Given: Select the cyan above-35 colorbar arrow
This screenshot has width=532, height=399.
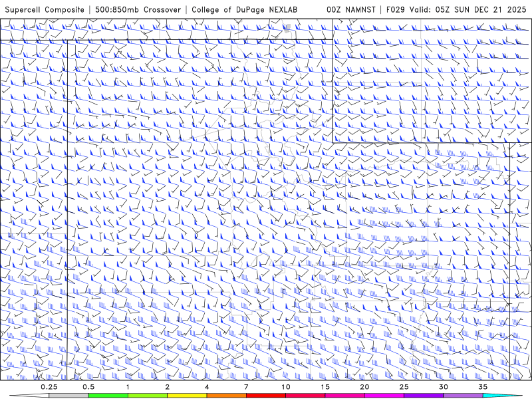Looking at the screenshot, I should click(x=503, y=396).
